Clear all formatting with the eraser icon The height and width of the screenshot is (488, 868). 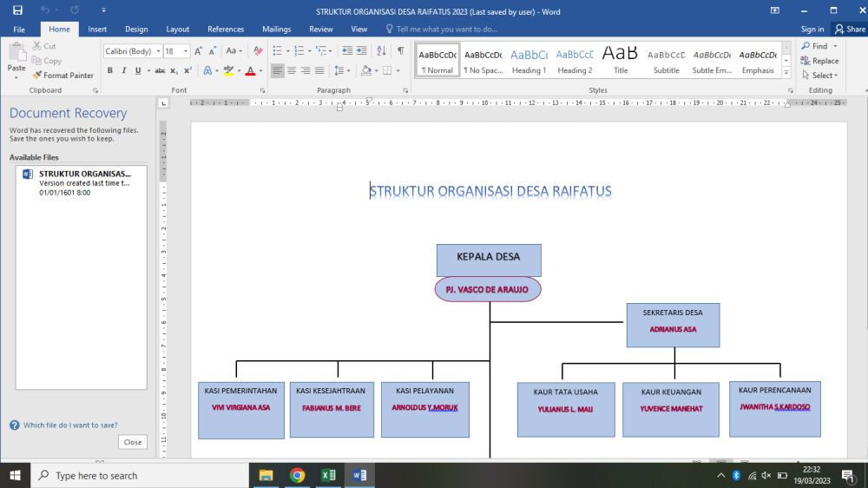pos(258,51)
